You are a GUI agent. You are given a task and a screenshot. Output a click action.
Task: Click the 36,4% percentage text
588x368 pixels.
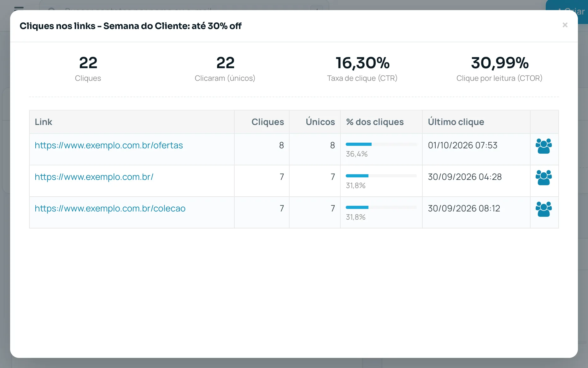point(357,154)
